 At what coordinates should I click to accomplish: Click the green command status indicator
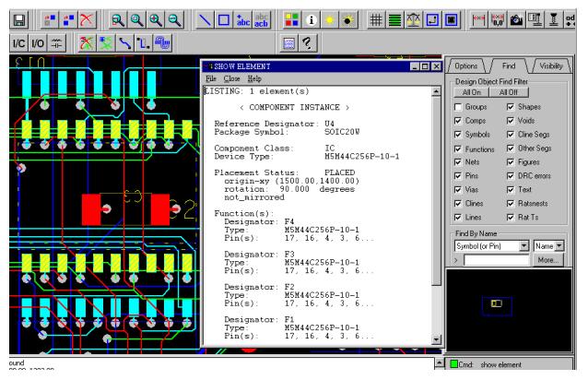coord(453,364)
